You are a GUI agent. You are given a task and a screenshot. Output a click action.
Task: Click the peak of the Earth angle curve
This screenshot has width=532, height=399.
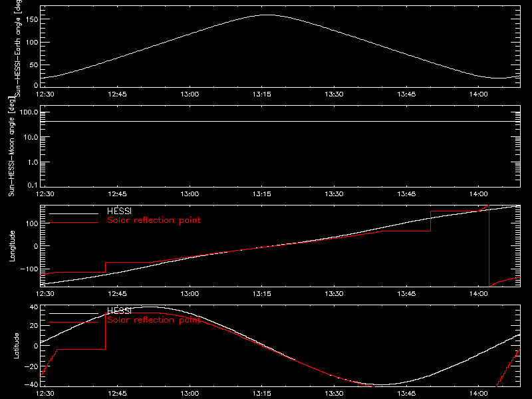point(268,15)
